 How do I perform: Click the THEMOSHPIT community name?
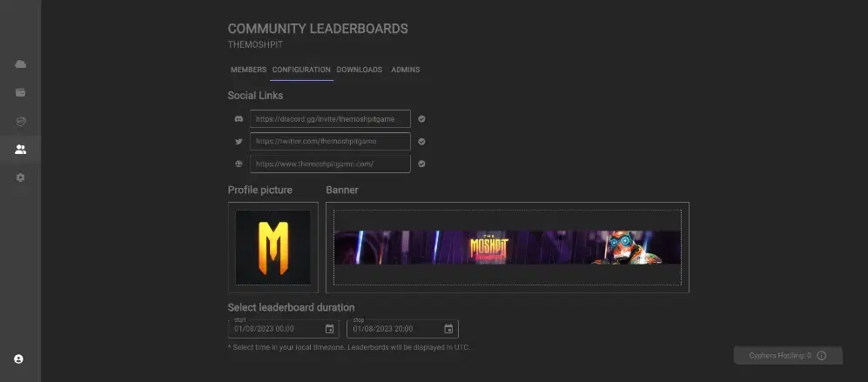255,44
